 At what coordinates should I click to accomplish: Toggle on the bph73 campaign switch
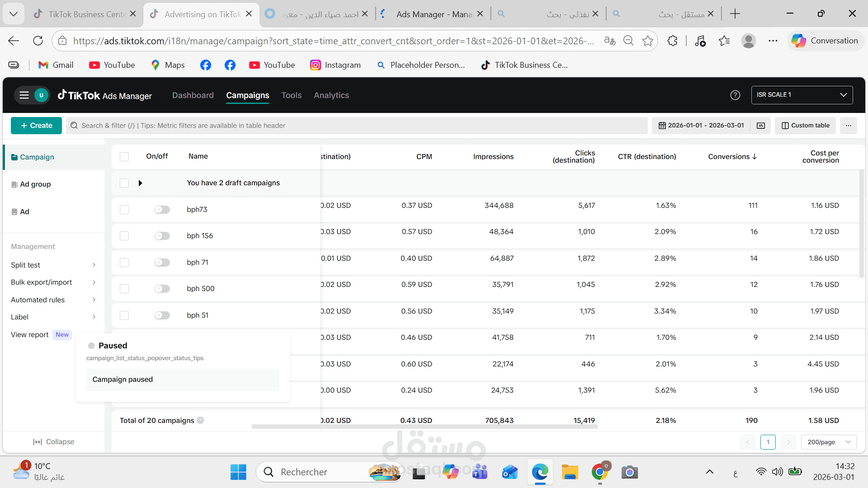coord(162,210)
